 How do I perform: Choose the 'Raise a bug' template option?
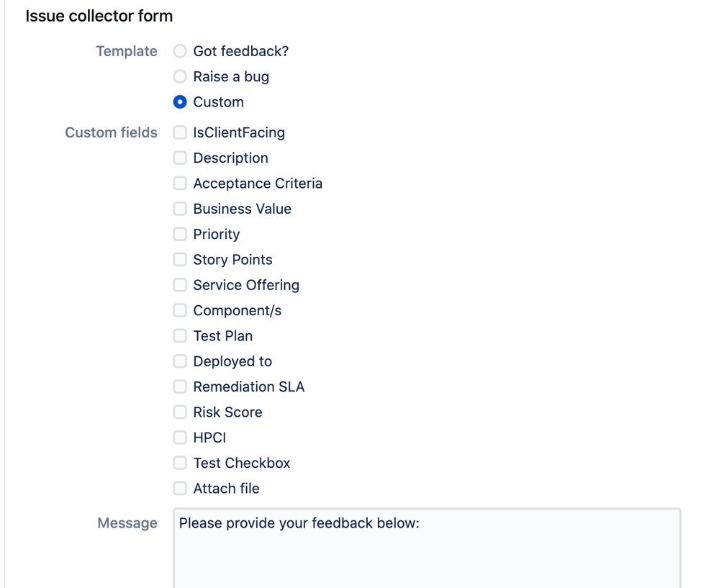(x=180, y=76)
